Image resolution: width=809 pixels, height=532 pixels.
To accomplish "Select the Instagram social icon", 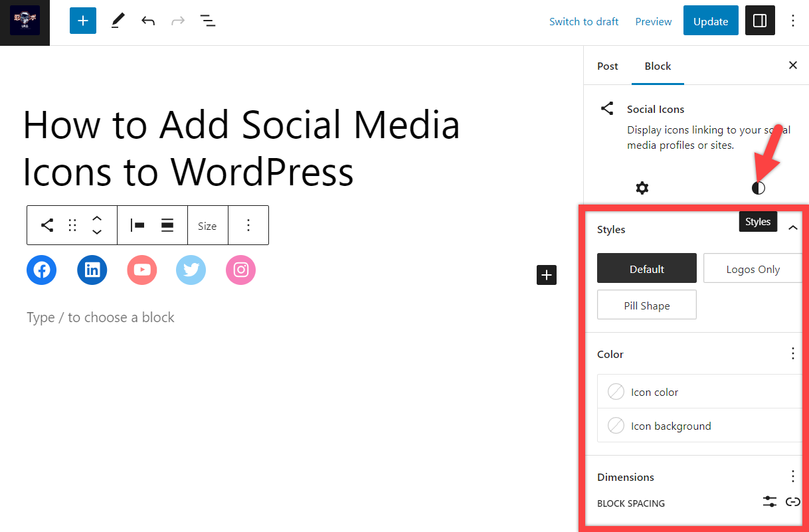I will [x=241, y=270].
